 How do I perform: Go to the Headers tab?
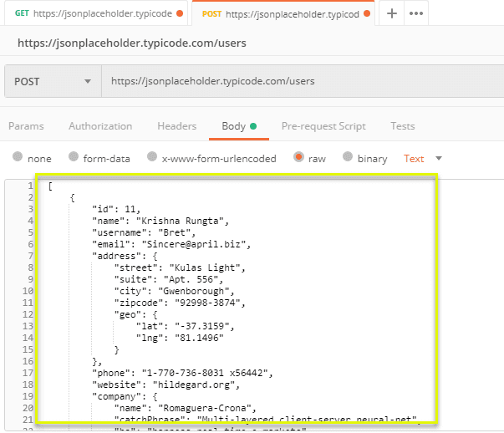176,126
